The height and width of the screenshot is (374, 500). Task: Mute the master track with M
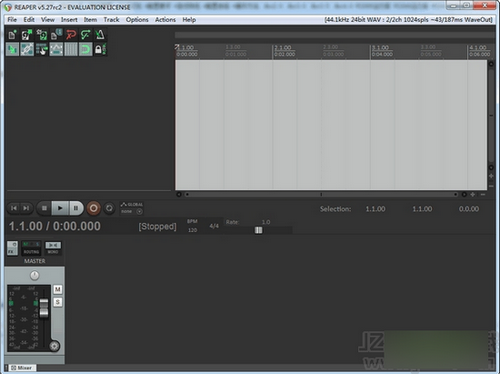(58, 289)
